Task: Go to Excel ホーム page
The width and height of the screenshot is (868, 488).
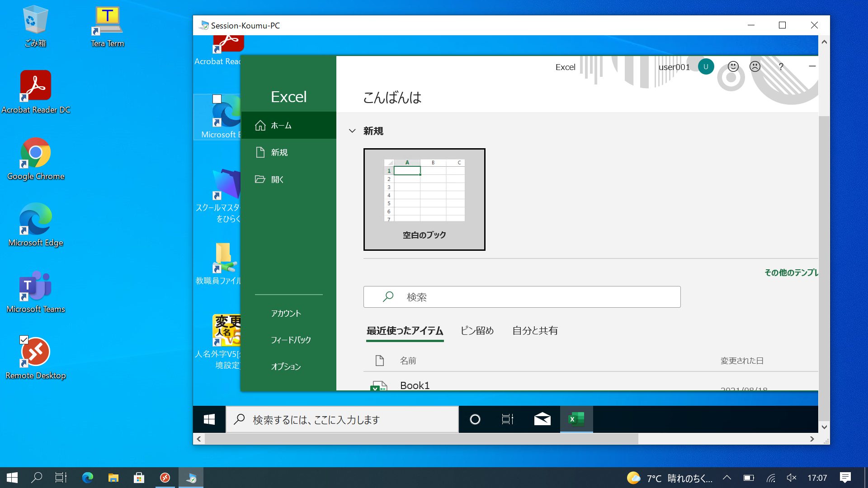Action: 289,125
